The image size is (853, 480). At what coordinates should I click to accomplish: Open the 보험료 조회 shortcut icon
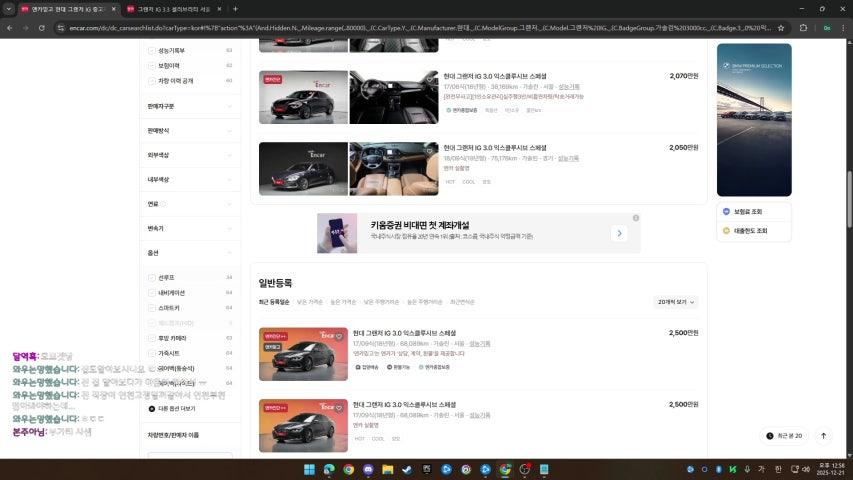coord(726,212)
